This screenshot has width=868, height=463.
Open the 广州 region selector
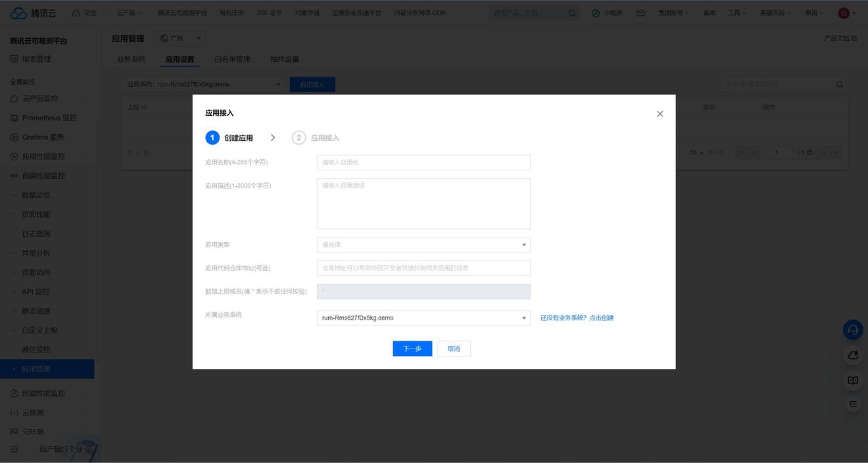(180, 39)
